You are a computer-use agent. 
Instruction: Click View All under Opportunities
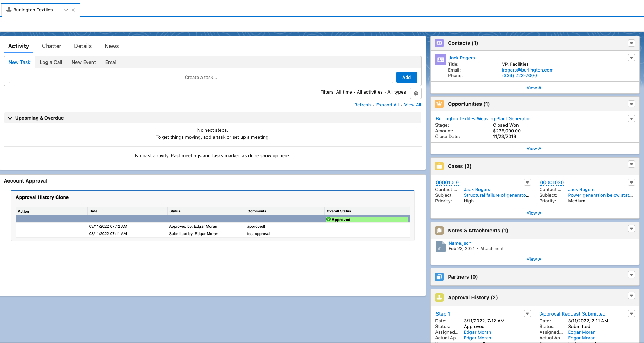[535, 148]
